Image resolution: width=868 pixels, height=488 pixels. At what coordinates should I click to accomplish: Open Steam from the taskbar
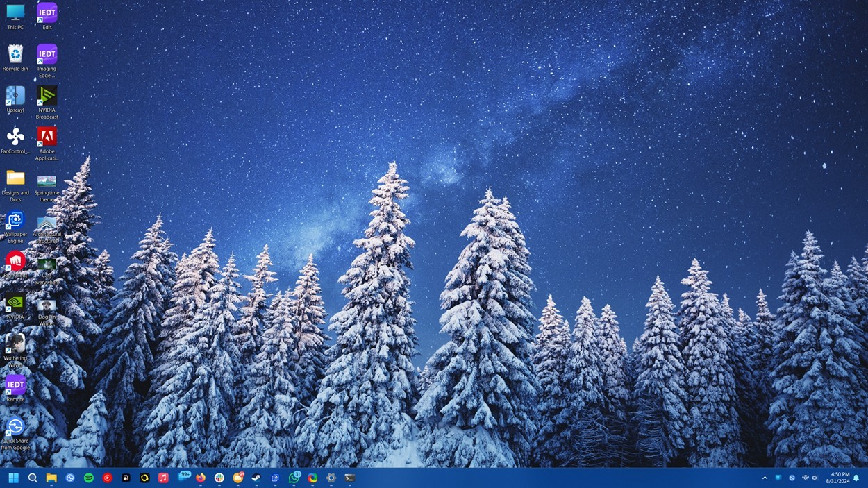256,478
